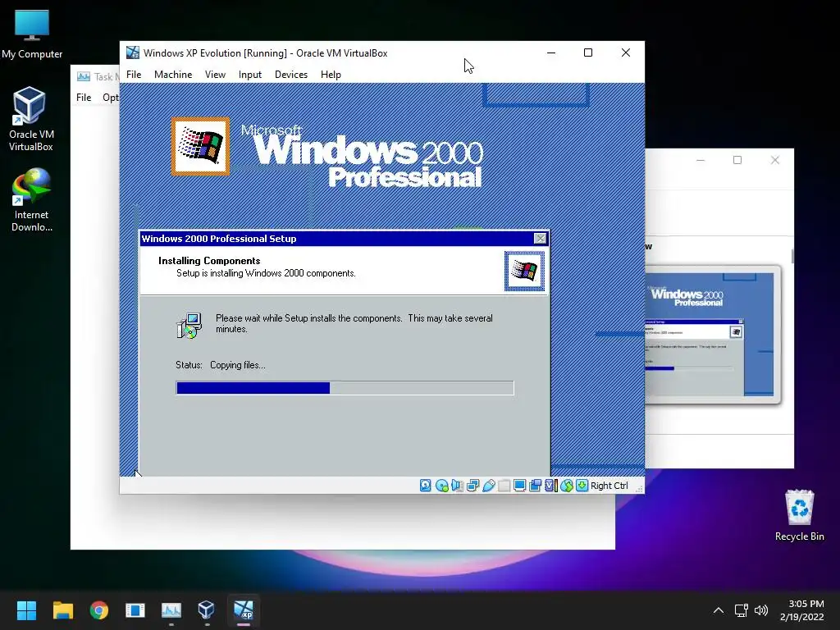Click the recording indicator icon in status bar
The width and height of the screenshot is (840, 630).
click(x=535, y=486)
